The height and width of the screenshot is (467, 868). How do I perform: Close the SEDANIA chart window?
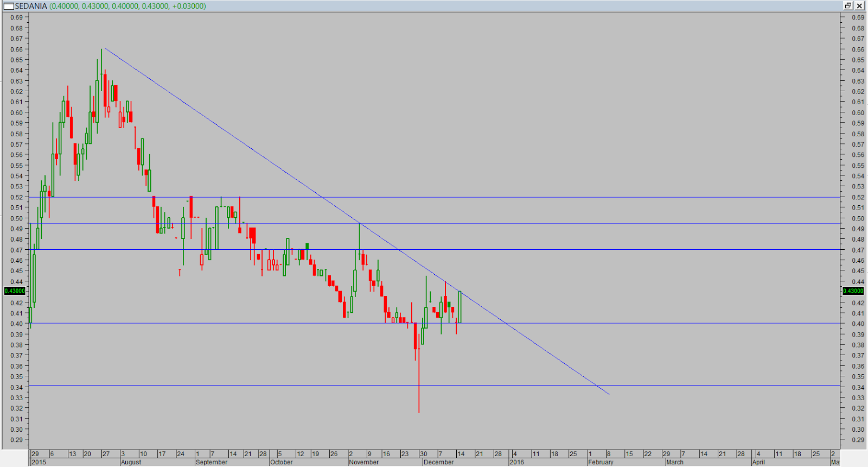(x=859, y=5)
